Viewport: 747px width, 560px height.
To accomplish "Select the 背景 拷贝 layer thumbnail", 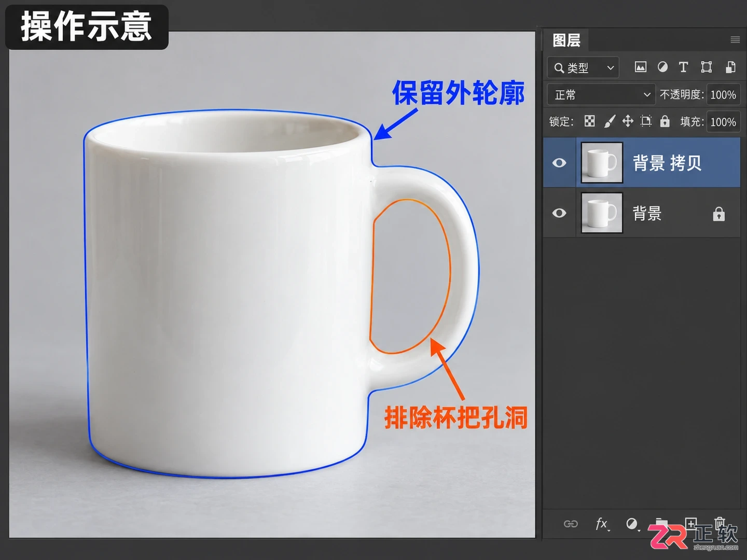I will 602,162.
